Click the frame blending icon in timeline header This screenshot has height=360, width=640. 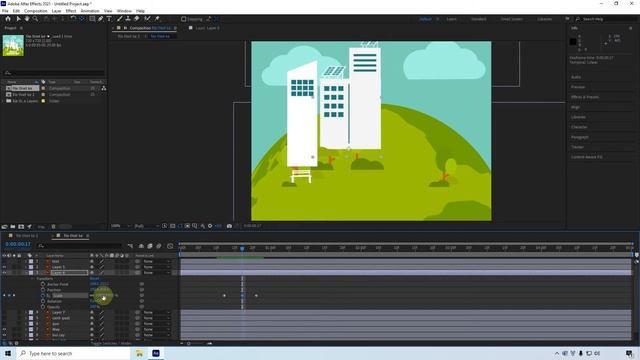coord(150,246)
